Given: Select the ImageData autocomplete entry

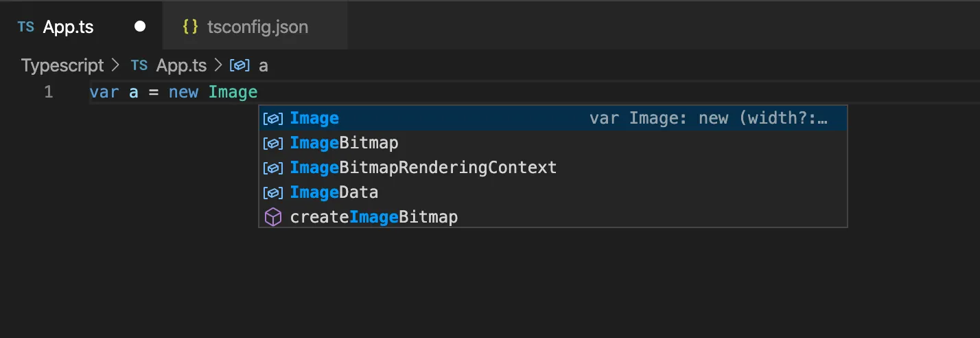Looking at the screenshot, I should (334, 192).
